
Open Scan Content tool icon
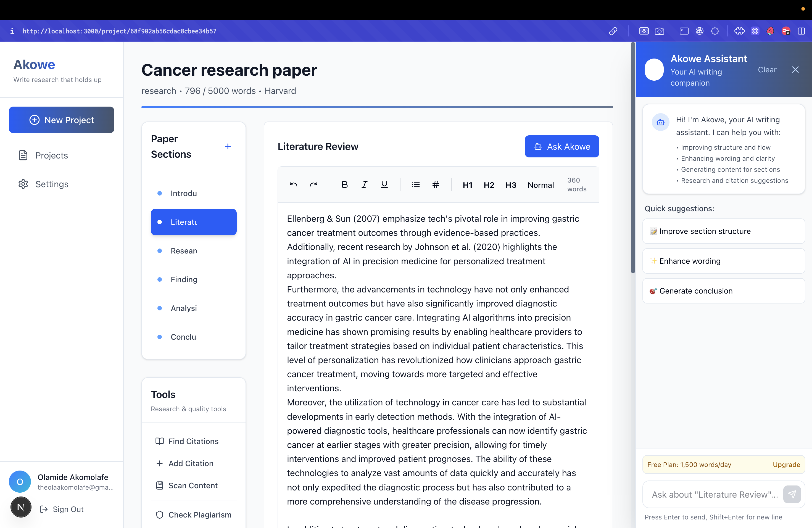tap(159, 485)
